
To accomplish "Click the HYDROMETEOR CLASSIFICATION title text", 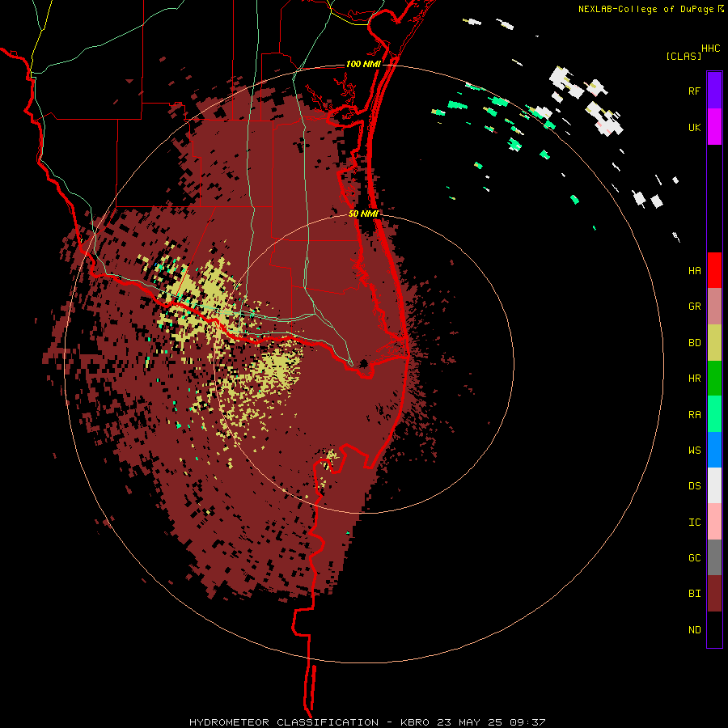I will [x=284, y=722].
